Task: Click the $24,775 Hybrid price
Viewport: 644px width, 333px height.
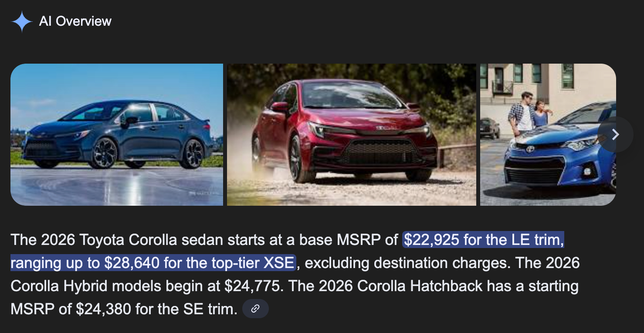Action: (x=252, y=286)
